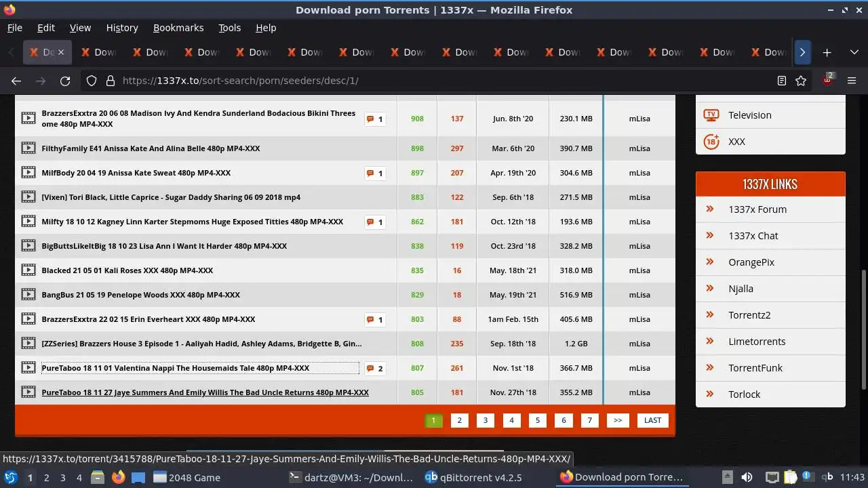Screen dimensions: 868x488
Task: Open the View menu
Action: [x=80, y=28]
